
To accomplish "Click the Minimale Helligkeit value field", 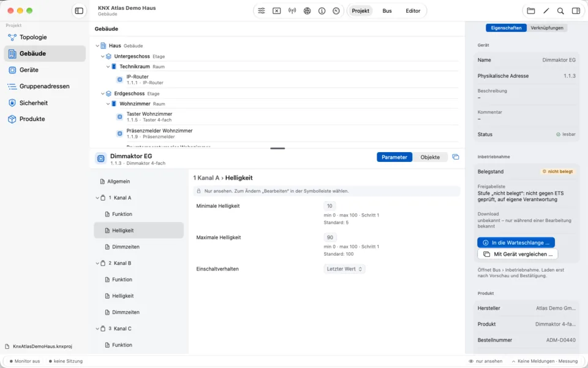I will click(330, 206).
